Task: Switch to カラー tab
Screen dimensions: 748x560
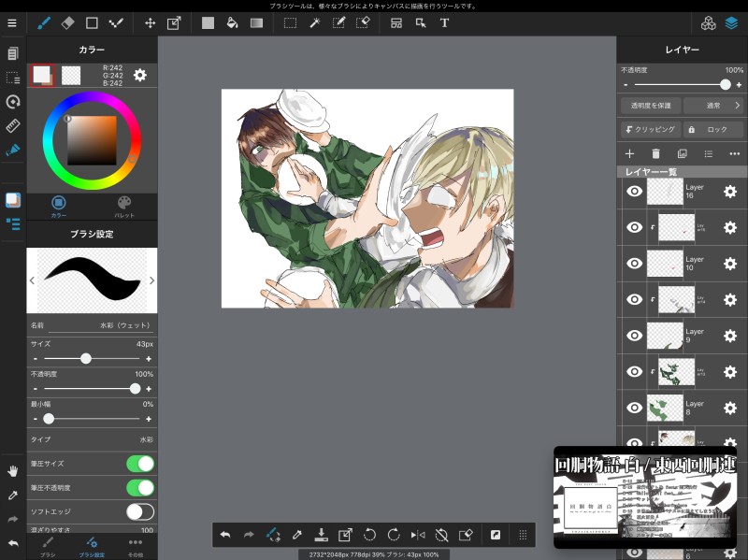Action: click(x=59, y=206)
